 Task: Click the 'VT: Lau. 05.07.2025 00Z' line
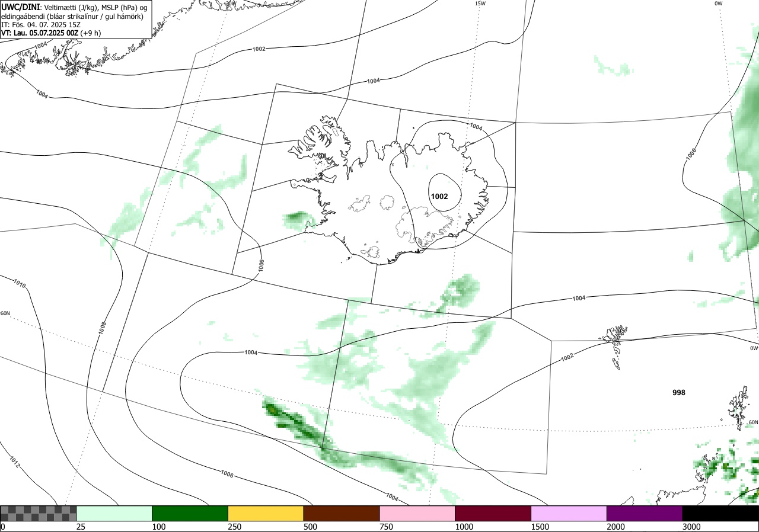pyautogui.click(x=51, y=33)
